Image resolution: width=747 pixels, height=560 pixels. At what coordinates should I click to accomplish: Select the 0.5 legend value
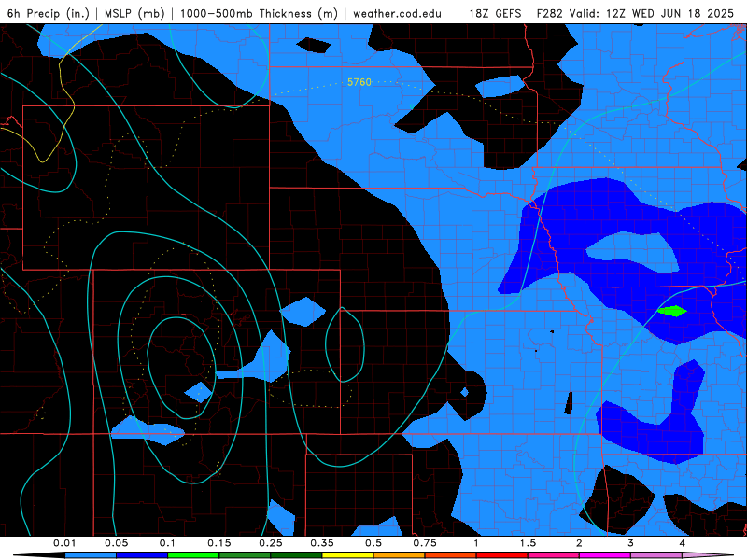coord(373,543)
